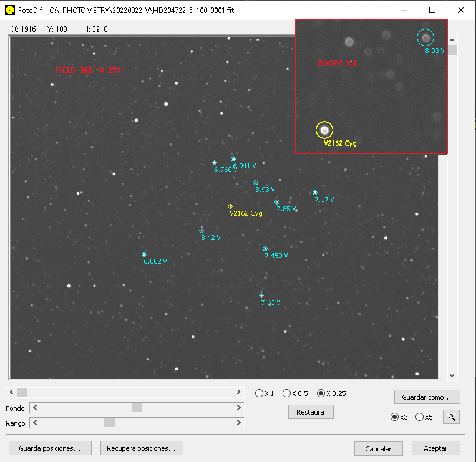Click the Restaura button

(311, 412)
